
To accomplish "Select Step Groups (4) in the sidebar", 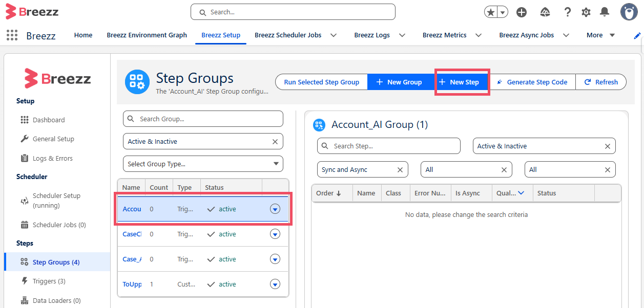I will click(x=56, y=262).
